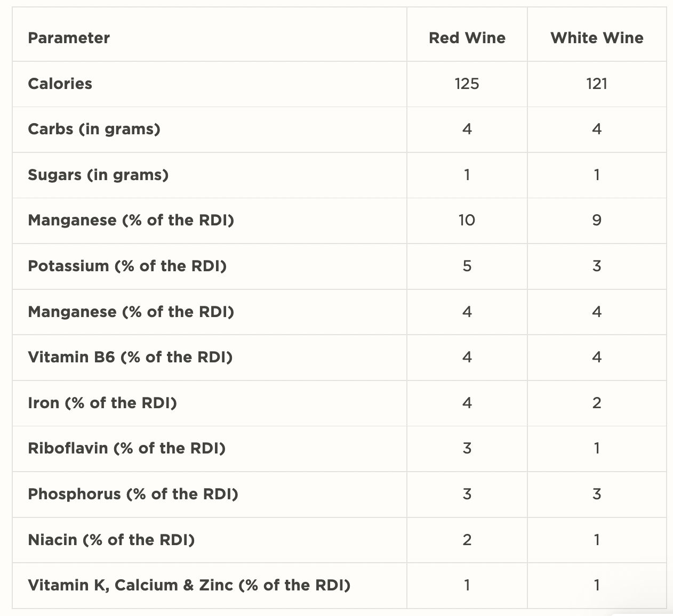Select the Sugars (in grams) label

[98, 175]
